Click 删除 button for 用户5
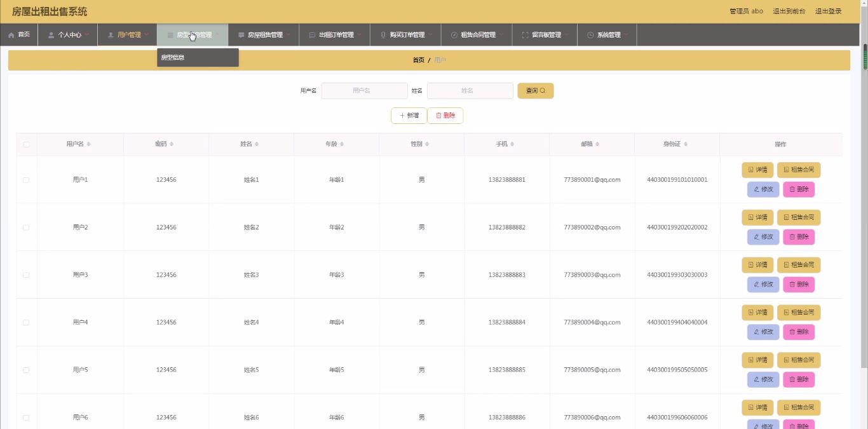 pos(799,379)
